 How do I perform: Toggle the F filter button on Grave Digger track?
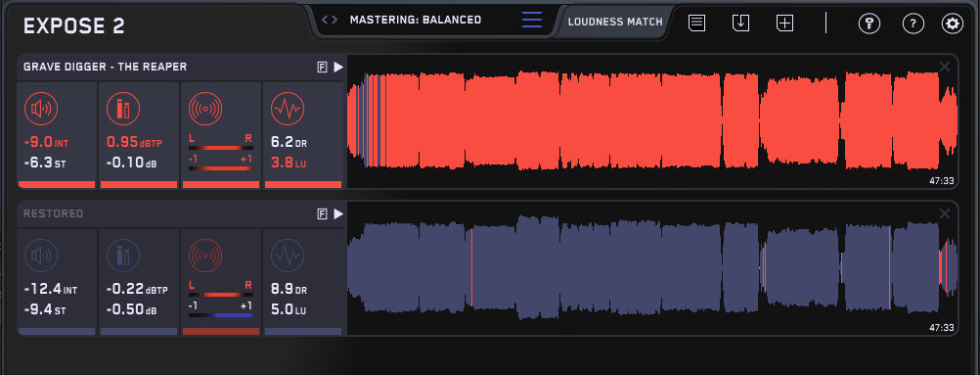pos(323,68)
